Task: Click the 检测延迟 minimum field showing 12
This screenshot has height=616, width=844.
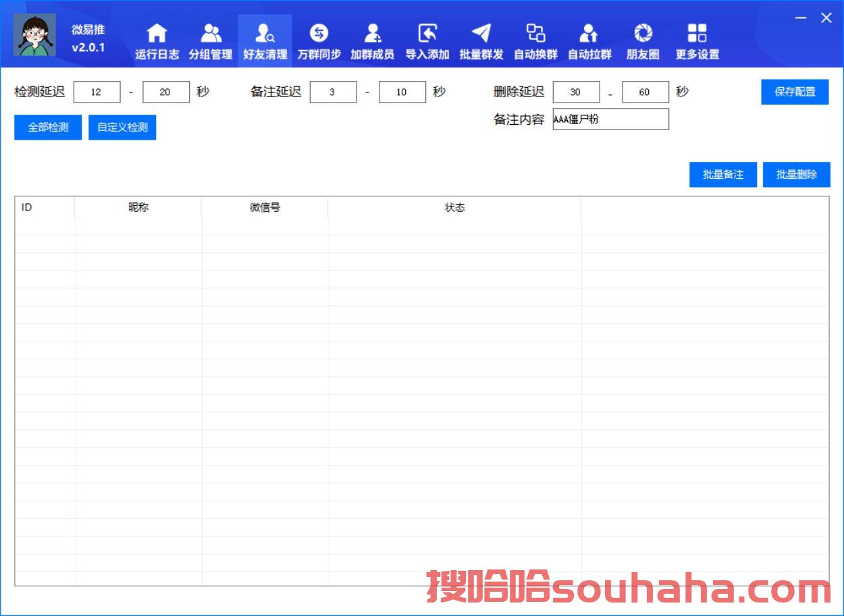Action: 97,92
